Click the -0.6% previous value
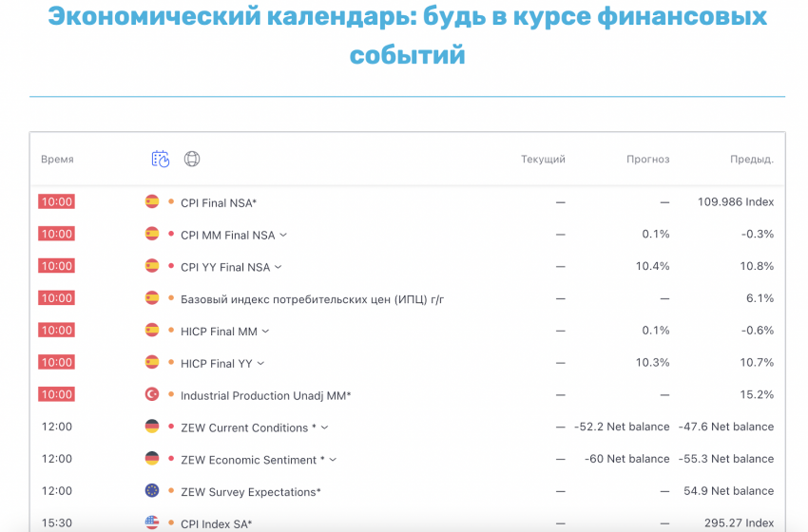 pos(758,330)
